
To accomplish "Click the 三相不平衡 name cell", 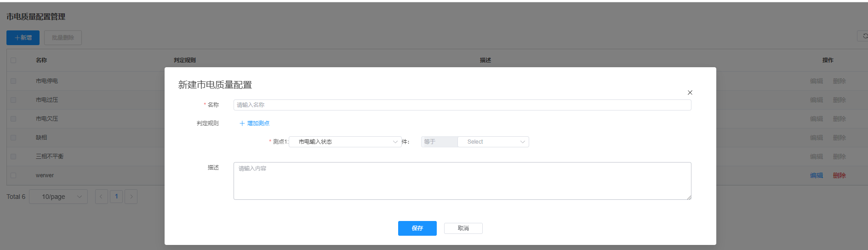I will [x=50, y=157].
